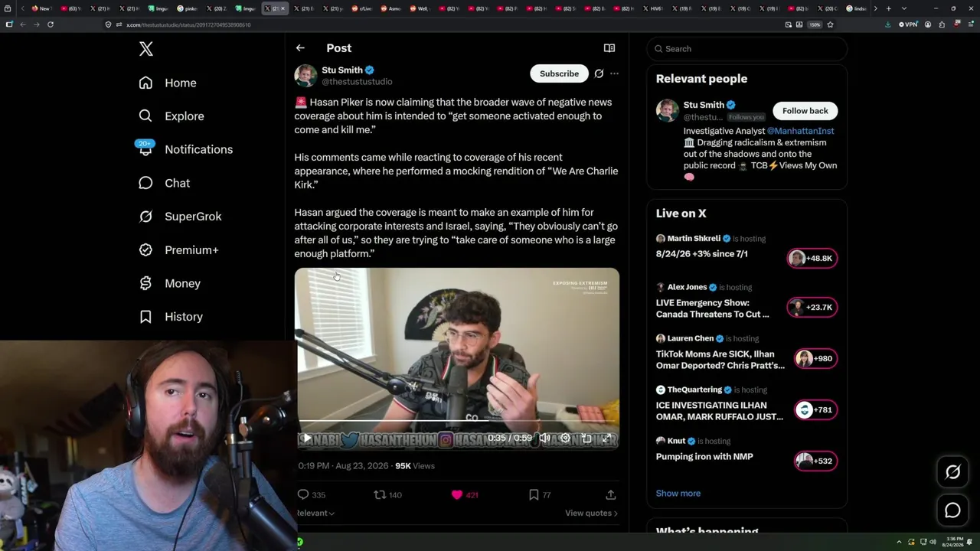Mute the video using the speaker icon
980x551 pixels.
tap(544, 439)
